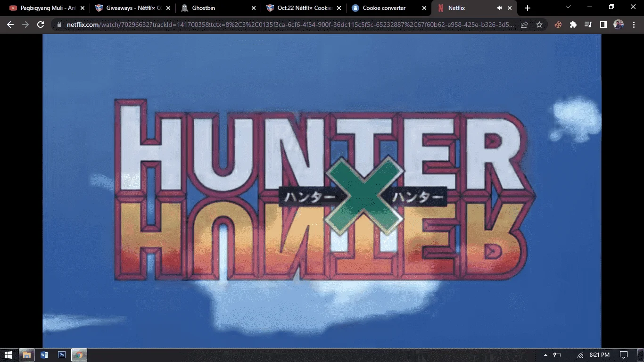The width and height of the screenshot is (644, 362).
Task: Close the Ghostbin tab
Action: [x=254, y=8]
